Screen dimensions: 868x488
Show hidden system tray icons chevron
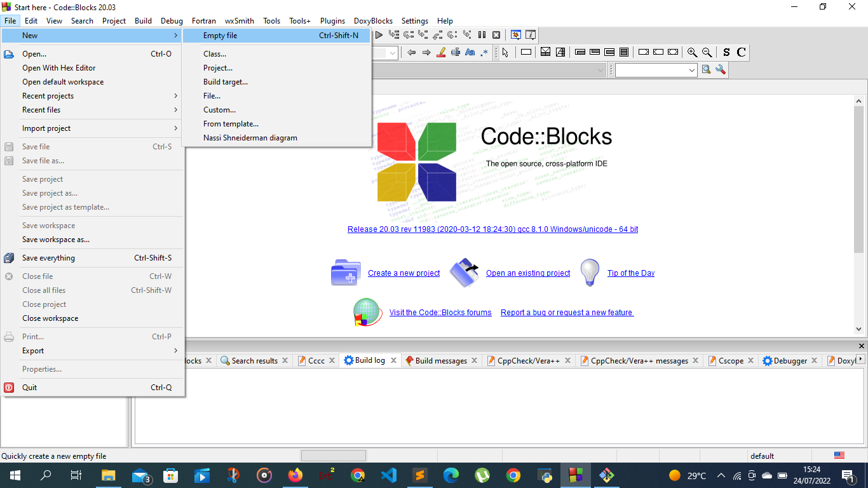(x=721, y=475)
